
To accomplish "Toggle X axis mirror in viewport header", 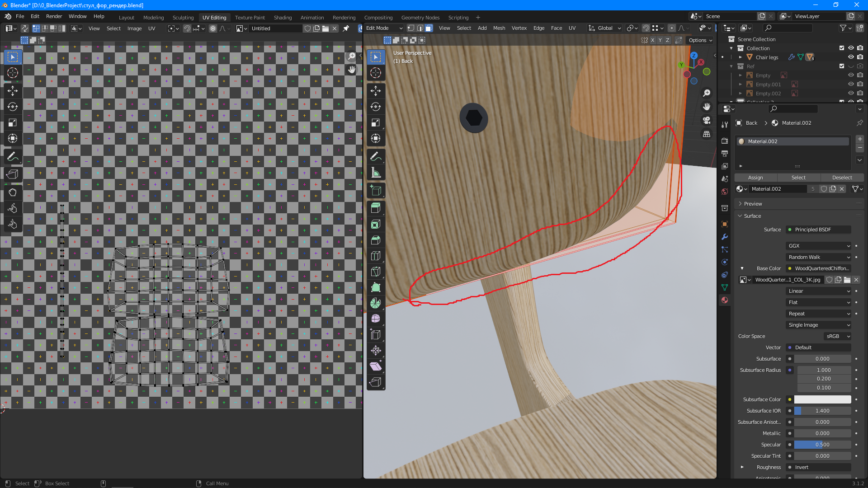I will pos(653,40).
